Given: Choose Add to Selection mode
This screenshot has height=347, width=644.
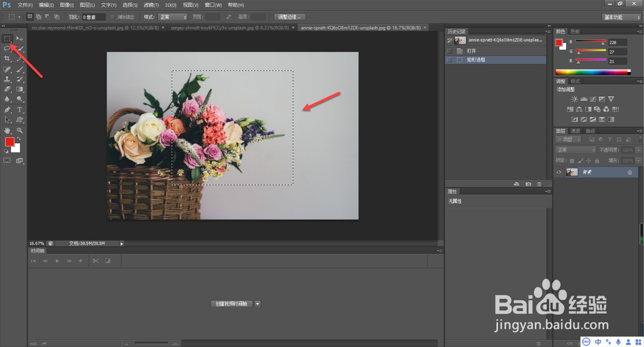Looking at the screenshot, I should tap(39, 17).
